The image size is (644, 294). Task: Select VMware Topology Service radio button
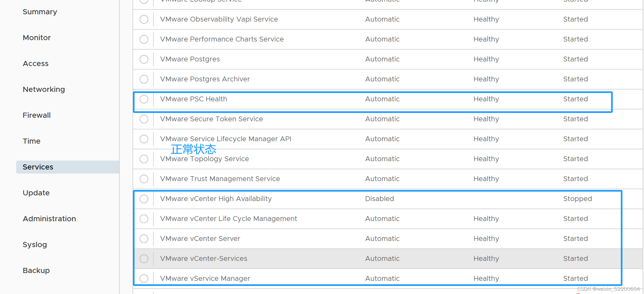(144, 159)
